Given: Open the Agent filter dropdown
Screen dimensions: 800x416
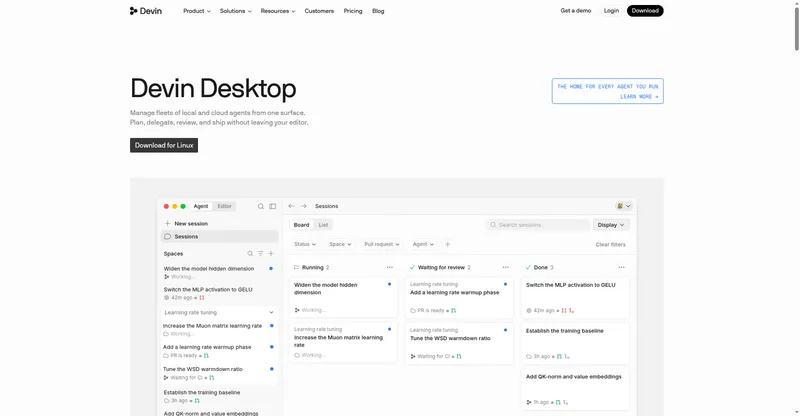Looking at the screenshot, I should pos(423,244).
